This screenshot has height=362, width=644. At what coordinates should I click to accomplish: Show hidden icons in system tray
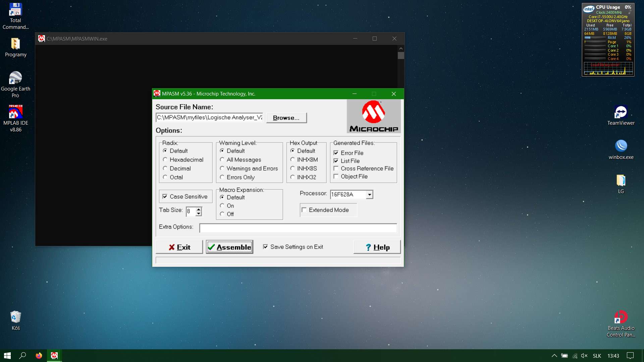[x=554, y=356]
